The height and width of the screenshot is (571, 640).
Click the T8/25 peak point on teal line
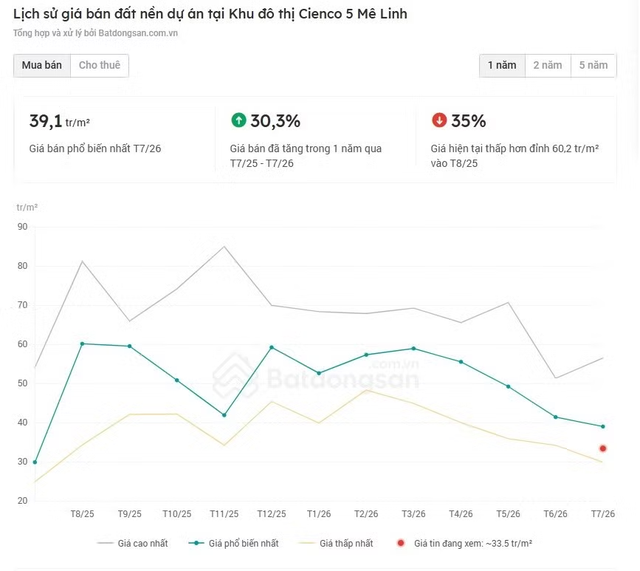pos(82,344)
